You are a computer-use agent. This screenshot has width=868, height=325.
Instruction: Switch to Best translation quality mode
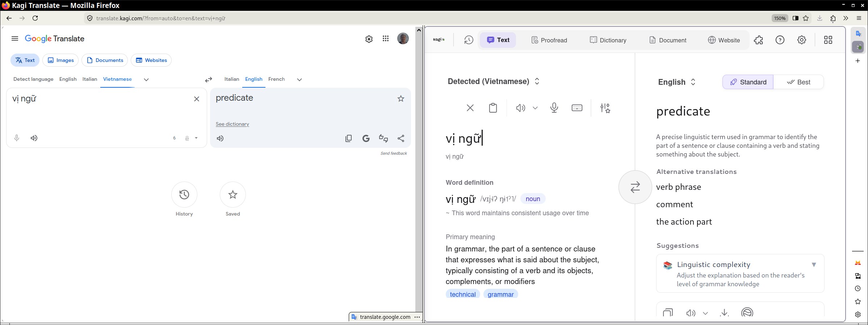(x=798, y=82)
